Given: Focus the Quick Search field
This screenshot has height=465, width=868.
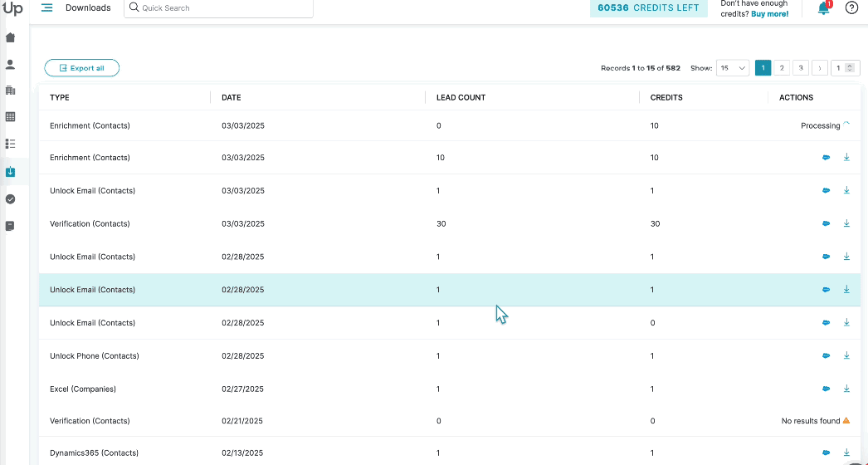Looking at the screenshot, I should pyautogui.click(x=219, y=7).
